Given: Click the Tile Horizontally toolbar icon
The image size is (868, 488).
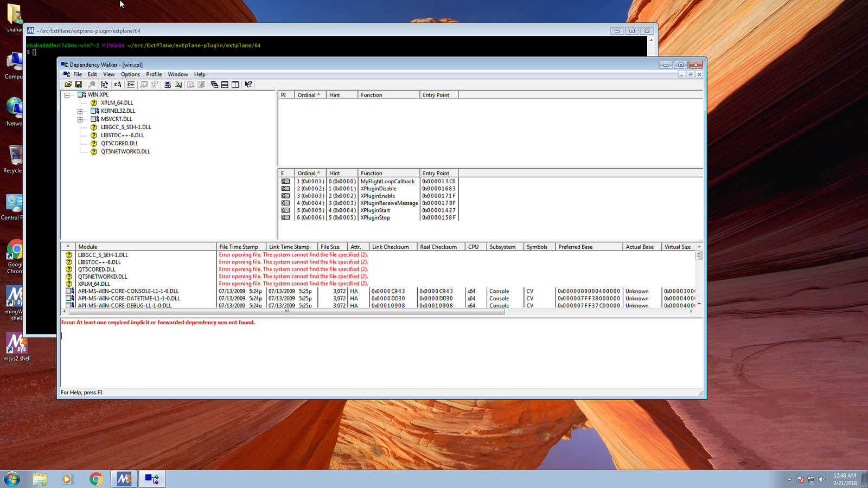Looking at the screenshot, I should 225,85.
